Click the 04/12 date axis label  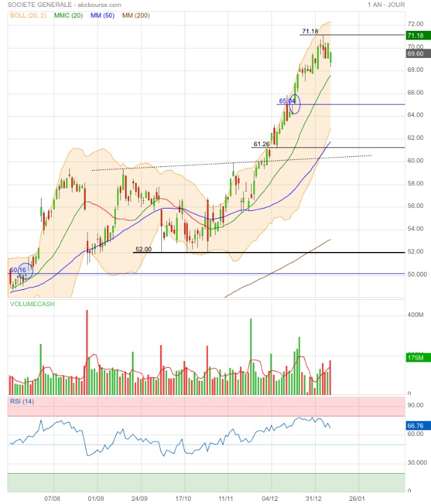tap(270, 498)
